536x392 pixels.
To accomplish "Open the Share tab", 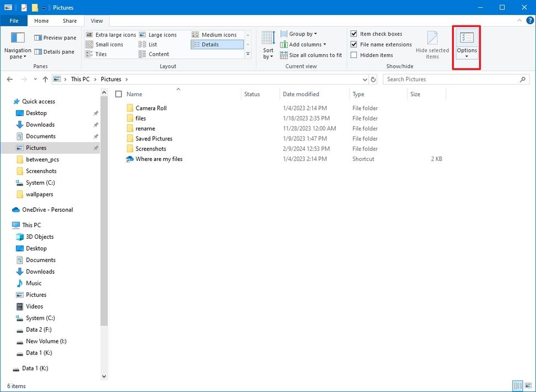I will click(x=69, y=20).
